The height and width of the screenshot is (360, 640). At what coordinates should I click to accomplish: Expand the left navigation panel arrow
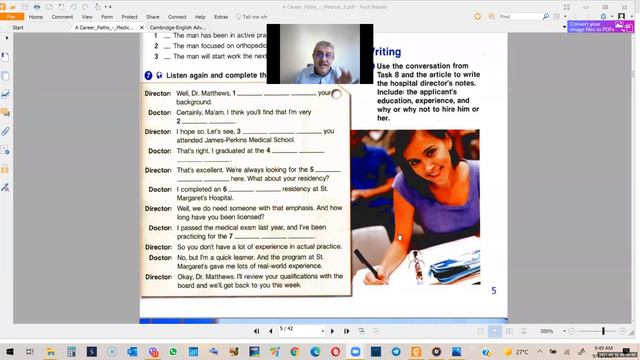point(7,38)
